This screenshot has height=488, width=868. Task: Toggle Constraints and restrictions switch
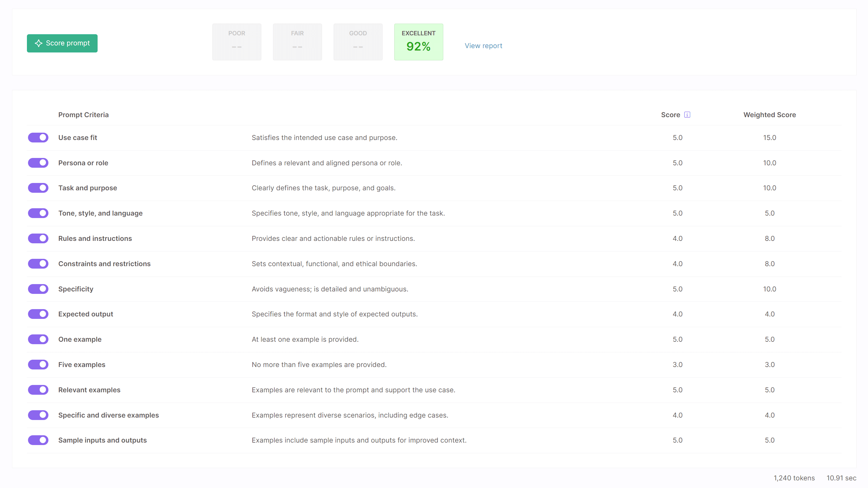tap(38, 264)
